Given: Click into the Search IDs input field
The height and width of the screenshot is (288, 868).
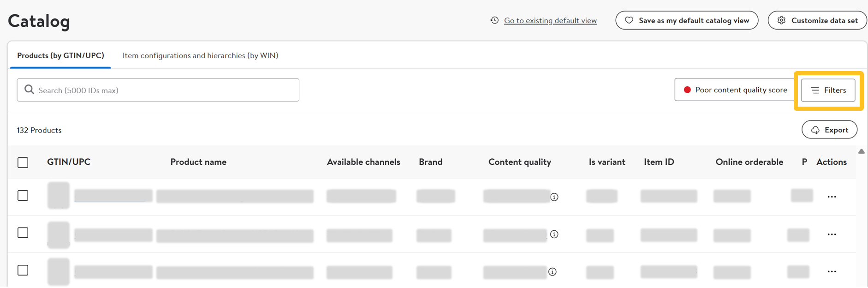Looking at the screenshot, I should (166, 90).
